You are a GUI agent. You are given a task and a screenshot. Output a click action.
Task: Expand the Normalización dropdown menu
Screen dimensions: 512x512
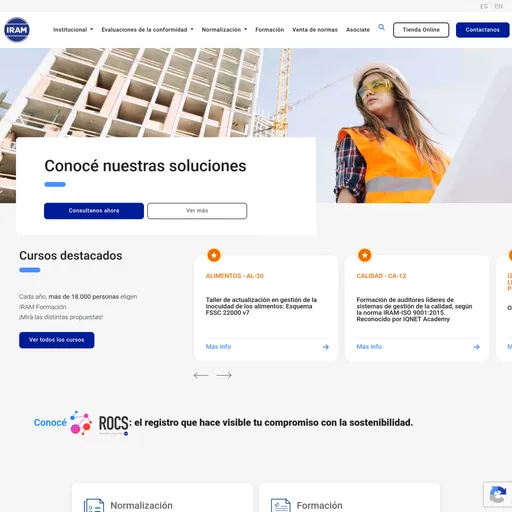(224, 30)
